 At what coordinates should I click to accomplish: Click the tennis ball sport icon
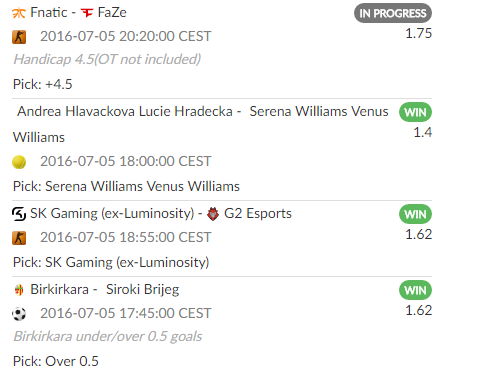(19, 162)
